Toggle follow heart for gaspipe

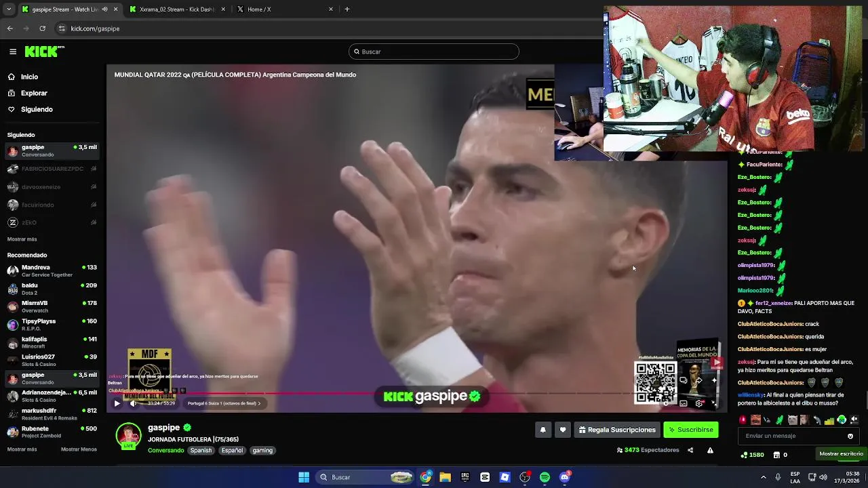[562, 430]
